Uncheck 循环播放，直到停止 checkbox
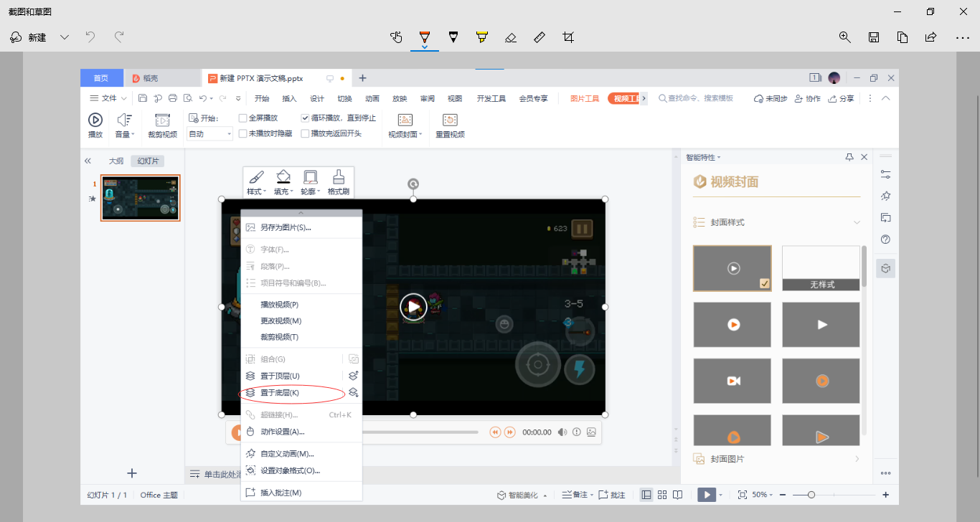Viewport: 980px width, 522px height. click(305, 118)
